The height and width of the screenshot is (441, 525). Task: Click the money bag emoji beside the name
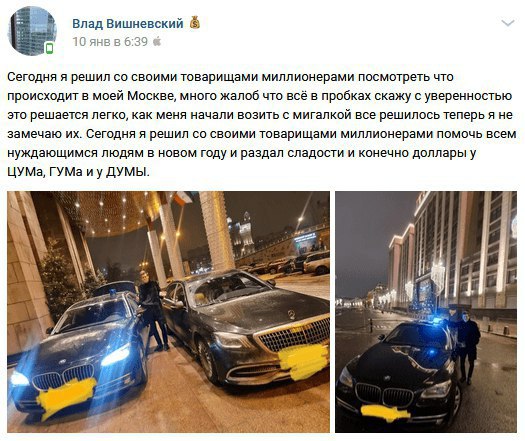coord(195,23)
